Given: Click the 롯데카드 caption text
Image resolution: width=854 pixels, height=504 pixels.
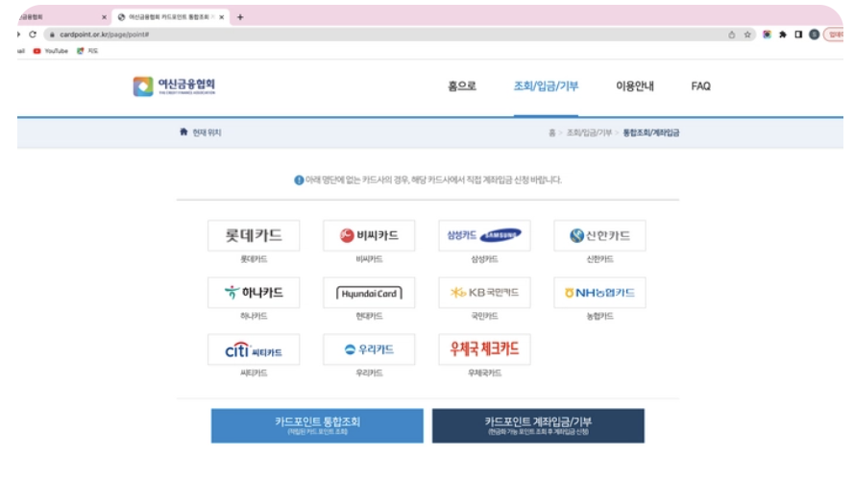Looking at the screenshot, I should coord(254,259).
